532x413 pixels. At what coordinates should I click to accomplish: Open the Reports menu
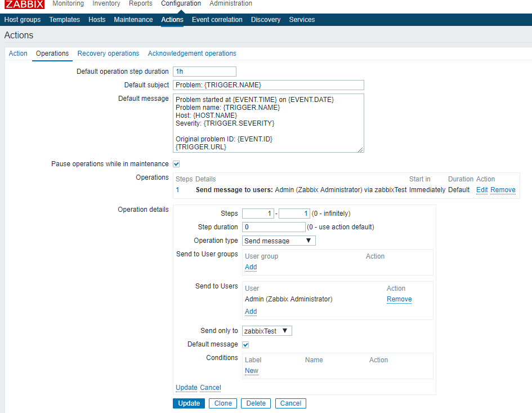tap(141, 3)
